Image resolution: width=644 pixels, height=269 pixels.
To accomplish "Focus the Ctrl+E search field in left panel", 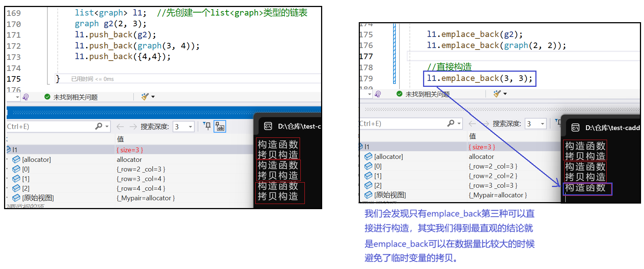I will [50, 126].
